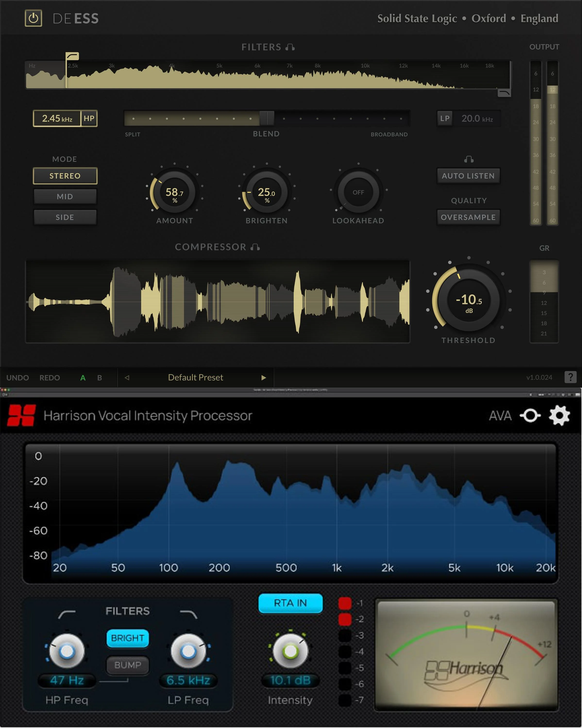Click the BROADBAND label under Blend slider
The height and width of the screenshot is (728, 582).
(389, 134)
